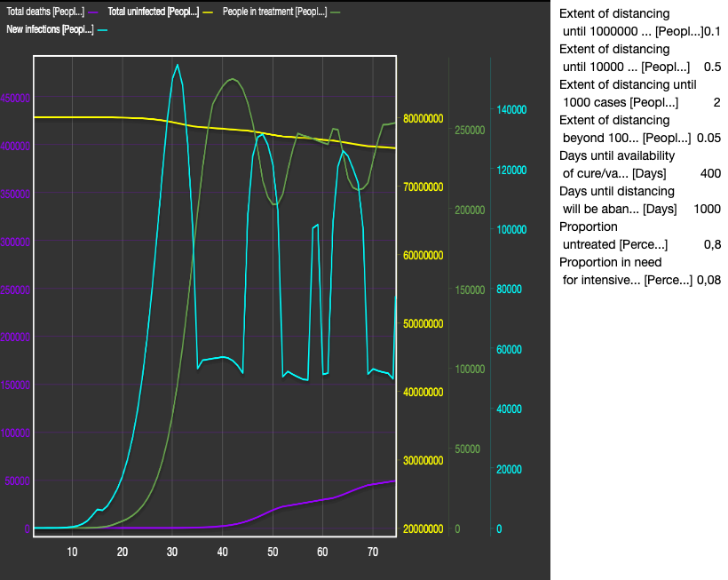Click 'Extent of distancing until 1000 cases' label
The image size is (728, 580).
pyautogui.click(x=628, y=93)
